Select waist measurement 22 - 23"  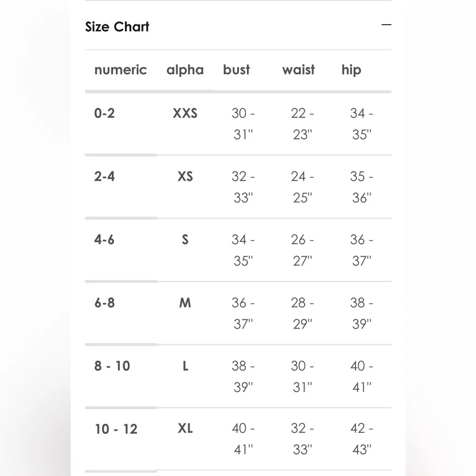[x=302, y=124]
